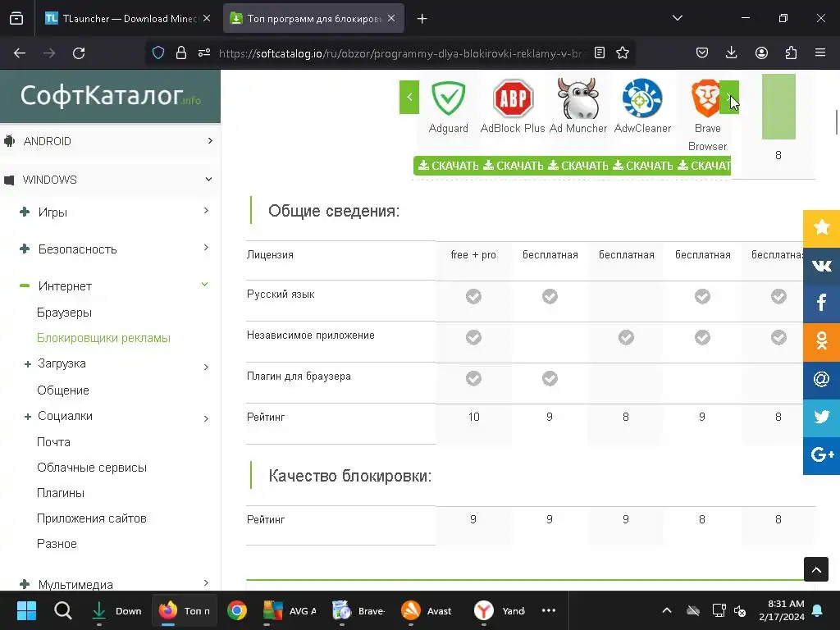This screenshot has height=630, width=840.
Task: Switch to TLauncher Download Minecraft tab
Action: (x=128, y=18)
